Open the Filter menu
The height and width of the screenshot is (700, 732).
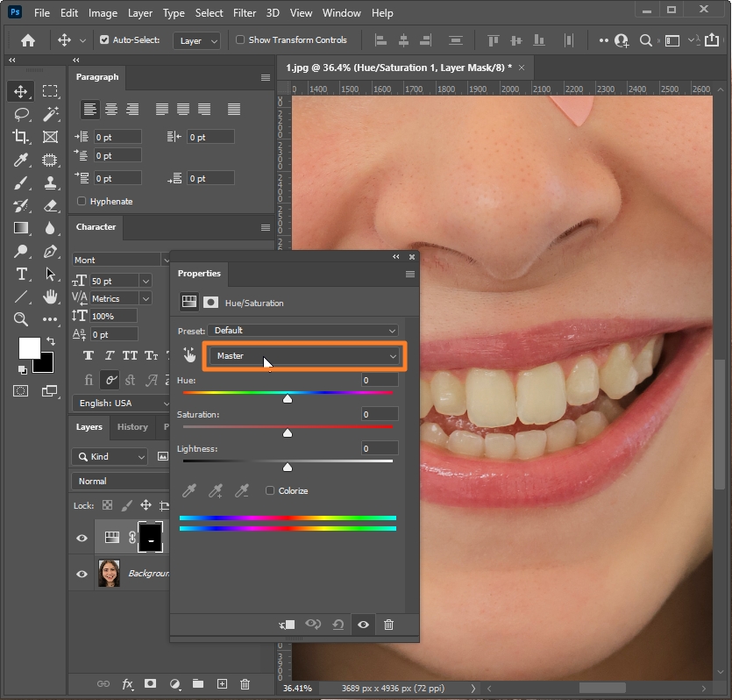point(245,13)
